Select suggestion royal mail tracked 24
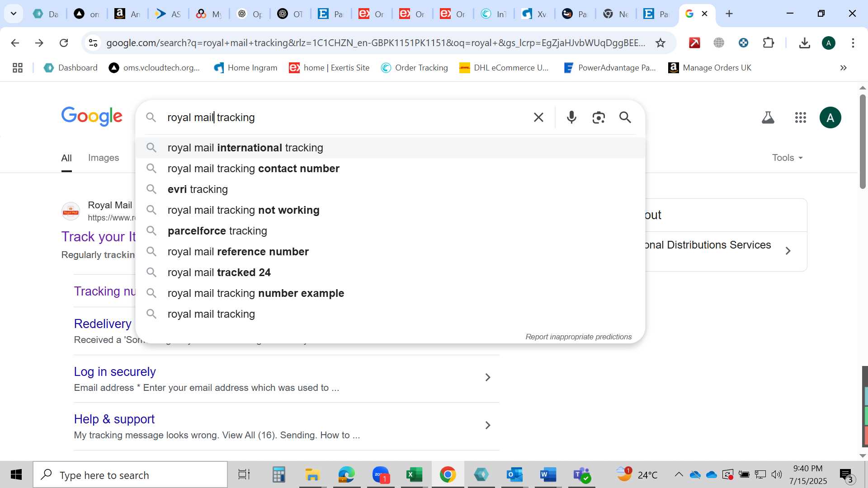868x488 pixels. 390,272
